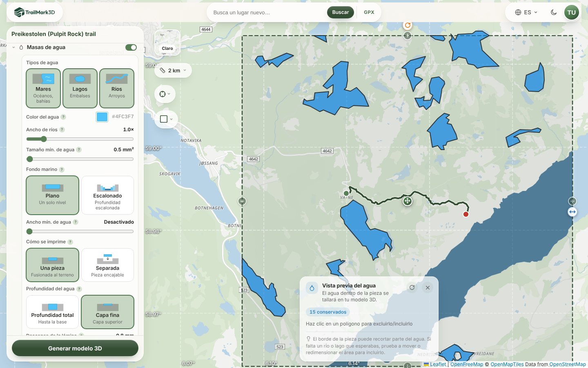588x368 pixels.
Task: Click the Buscar search button
Action: 341,12
